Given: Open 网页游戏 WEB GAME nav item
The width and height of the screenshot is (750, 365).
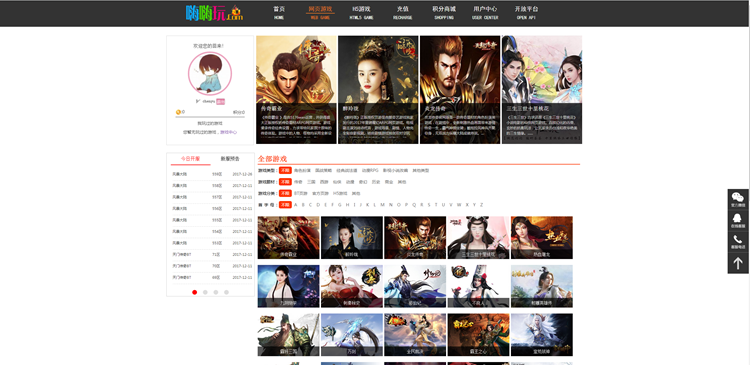Looking at the screenshot, I should [x=320, y=13].
